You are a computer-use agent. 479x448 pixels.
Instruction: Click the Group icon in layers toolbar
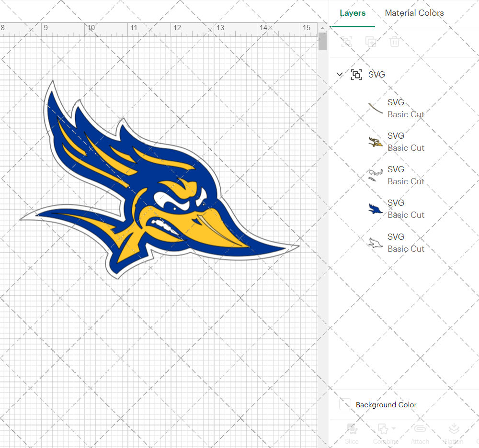[x=347, y=42]
